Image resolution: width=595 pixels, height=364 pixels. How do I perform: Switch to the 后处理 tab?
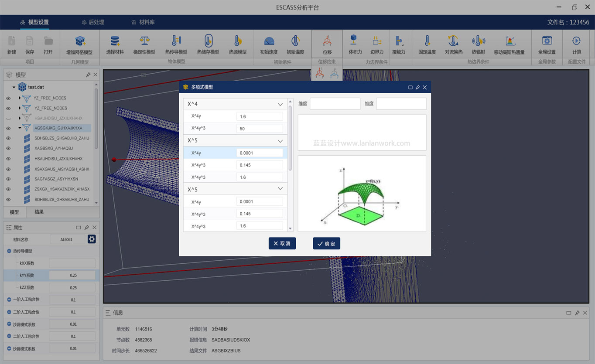[92, 22]
